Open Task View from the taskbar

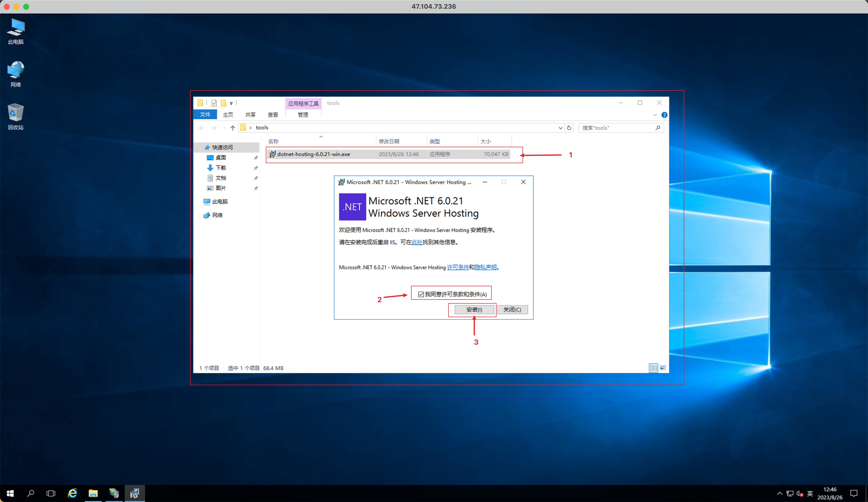point(51,493)
